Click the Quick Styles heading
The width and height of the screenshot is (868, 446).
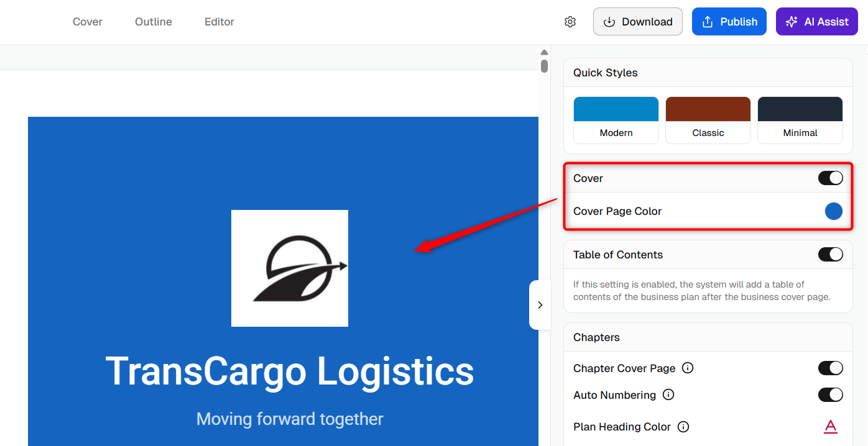tap(606, 73)
